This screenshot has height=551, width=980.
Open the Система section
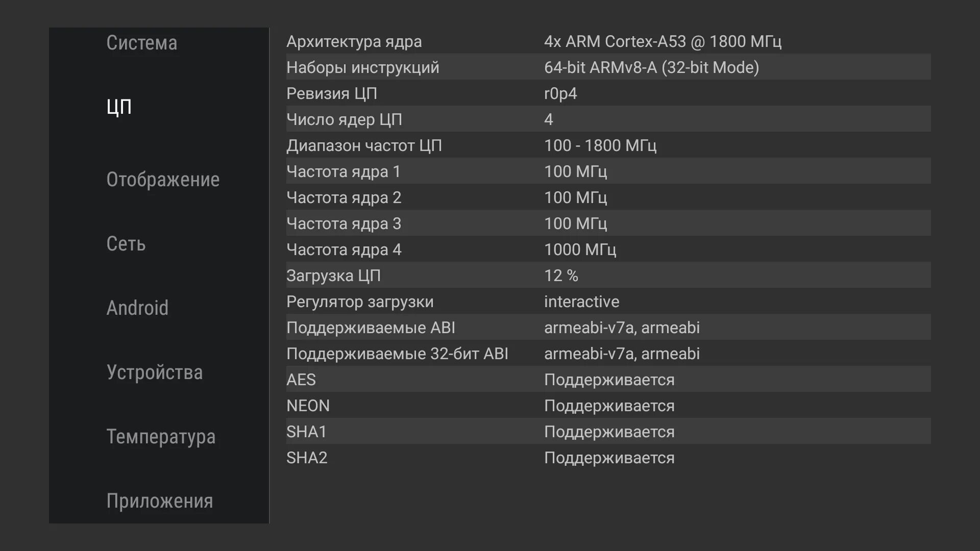pos(142,43)
